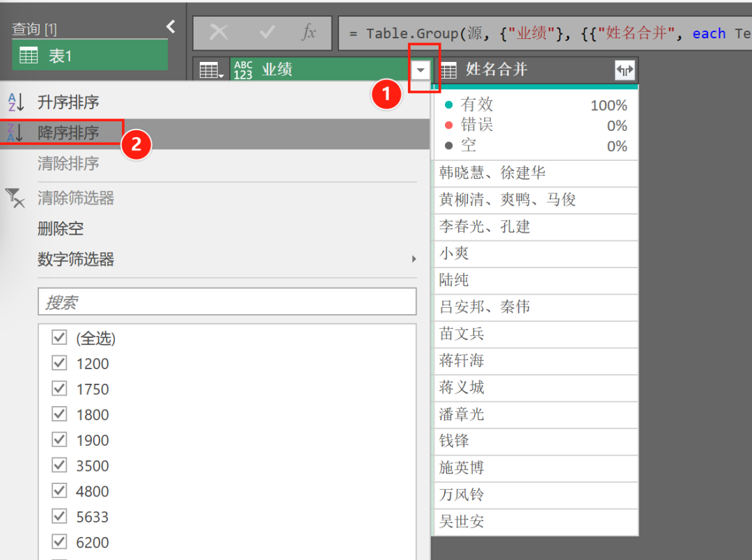Open the fx function button
This screenshot has width=752, height=560.
click(x=309, y=33)
